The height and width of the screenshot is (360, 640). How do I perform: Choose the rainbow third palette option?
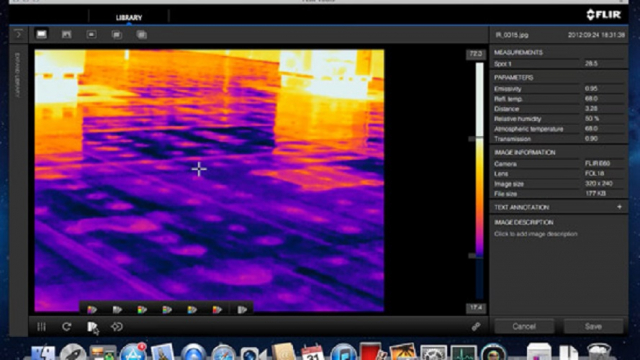142,310
